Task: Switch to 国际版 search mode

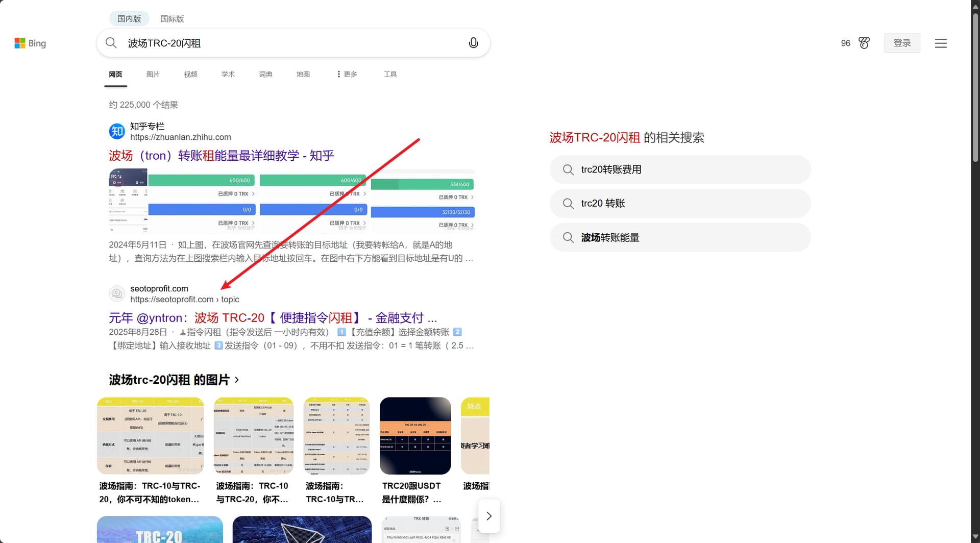Action: [172, 19]
